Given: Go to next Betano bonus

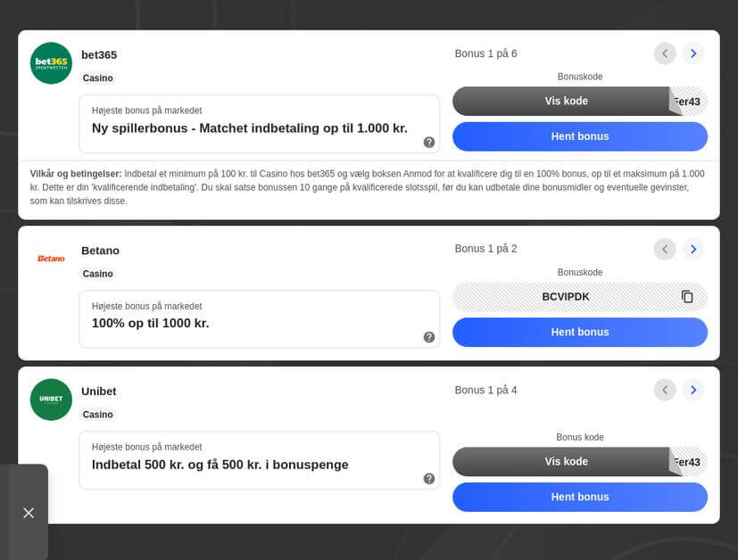Looking at the screenshot, I should [693, 249].
